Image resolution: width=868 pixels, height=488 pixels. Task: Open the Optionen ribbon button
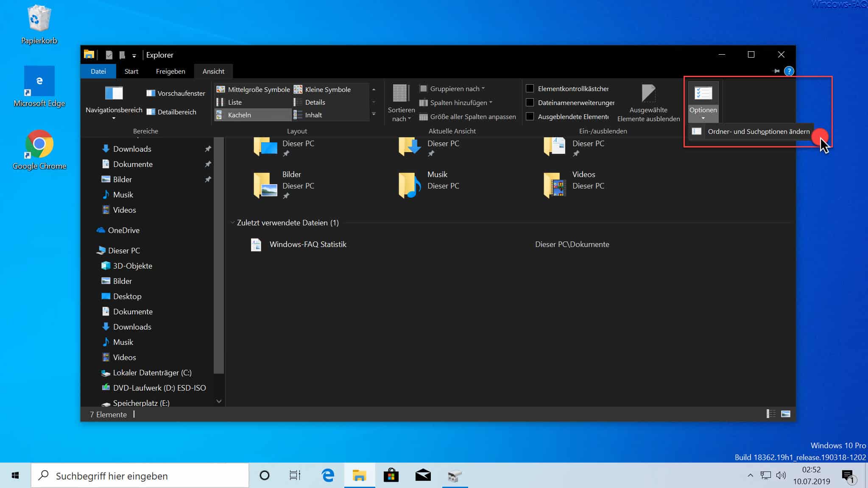point(703,101)
